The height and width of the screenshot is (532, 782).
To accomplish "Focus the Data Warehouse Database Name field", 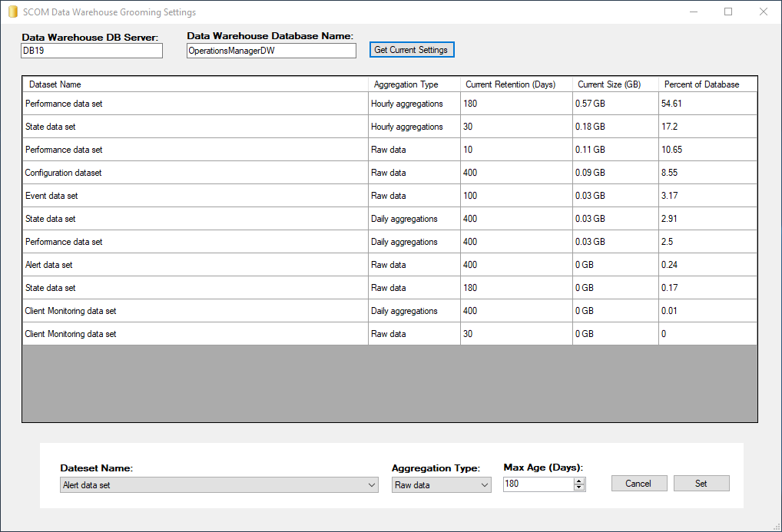I will point(271,51).
